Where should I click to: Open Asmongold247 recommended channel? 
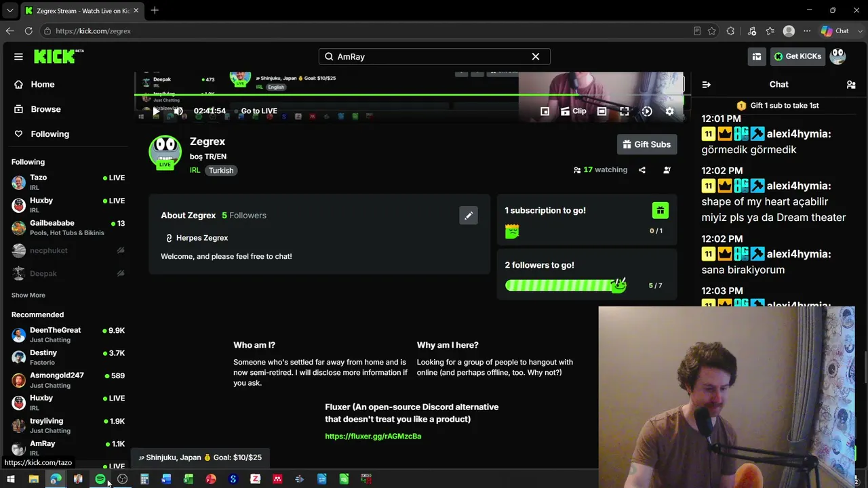point(68,380)
